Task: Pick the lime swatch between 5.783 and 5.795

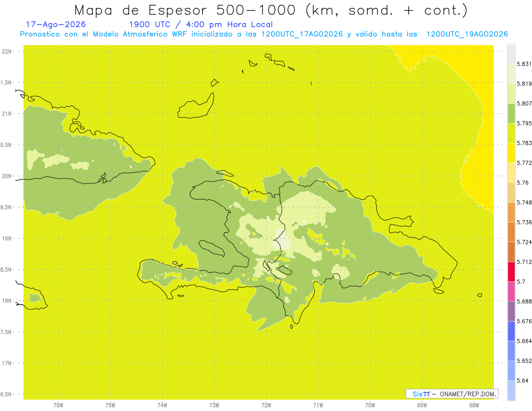Action: pyautogui.click(x=511, y=133)
